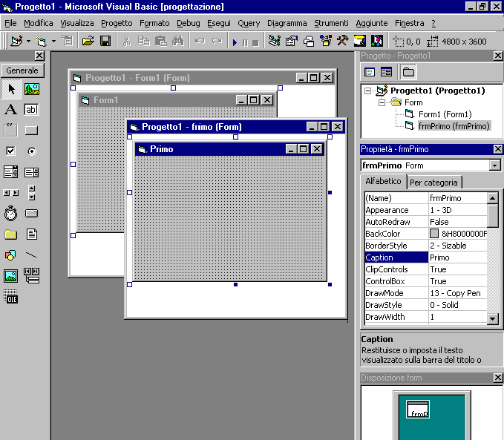Select the Pointer tool in toolbox
This screenshot has width=504, height=440.
(x=11, y=89)
